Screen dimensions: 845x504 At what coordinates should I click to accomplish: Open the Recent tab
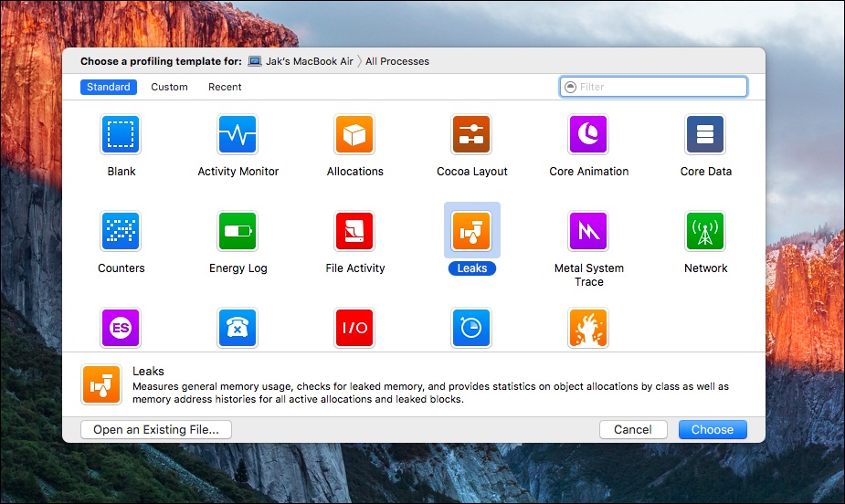click(225, 88)
